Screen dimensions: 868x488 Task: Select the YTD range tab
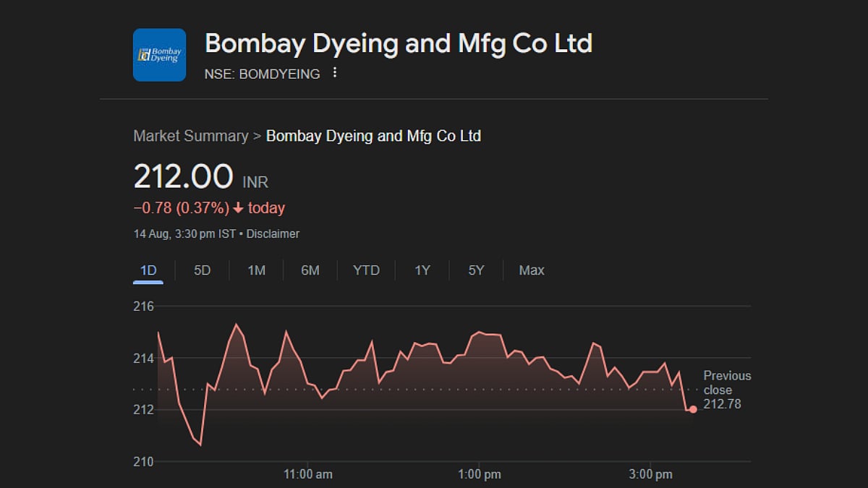[x=366, y=270]
